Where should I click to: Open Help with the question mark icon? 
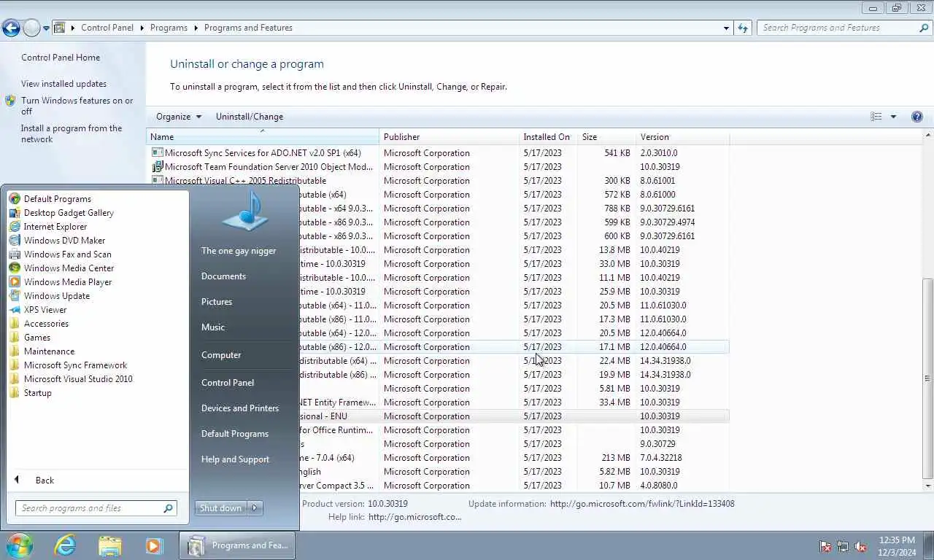917,117
